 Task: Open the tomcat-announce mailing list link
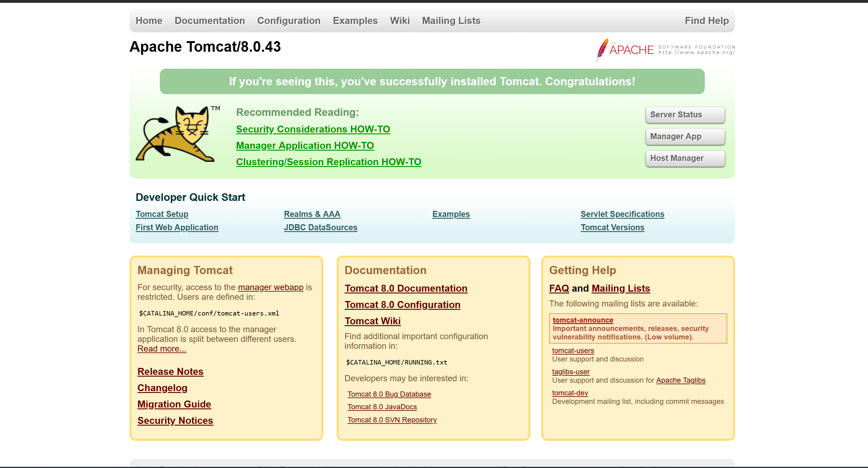click(583, 320)
